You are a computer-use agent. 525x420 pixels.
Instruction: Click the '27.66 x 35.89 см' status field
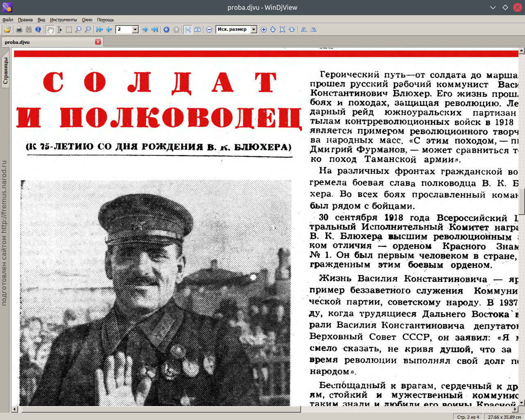point(504,417)
